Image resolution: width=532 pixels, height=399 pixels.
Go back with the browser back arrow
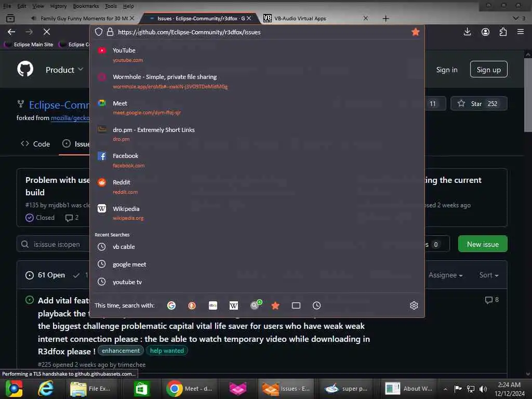click(11, 32)
